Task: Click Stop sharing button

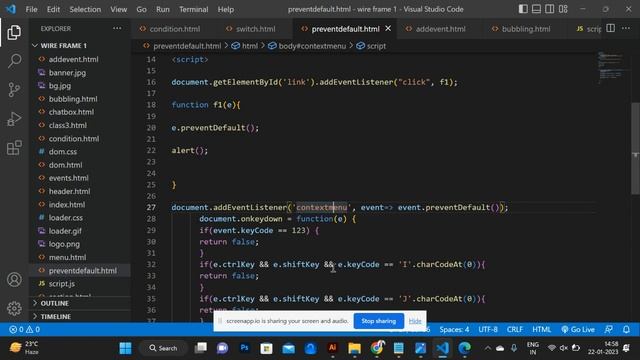Action: [x=378, y=321]
